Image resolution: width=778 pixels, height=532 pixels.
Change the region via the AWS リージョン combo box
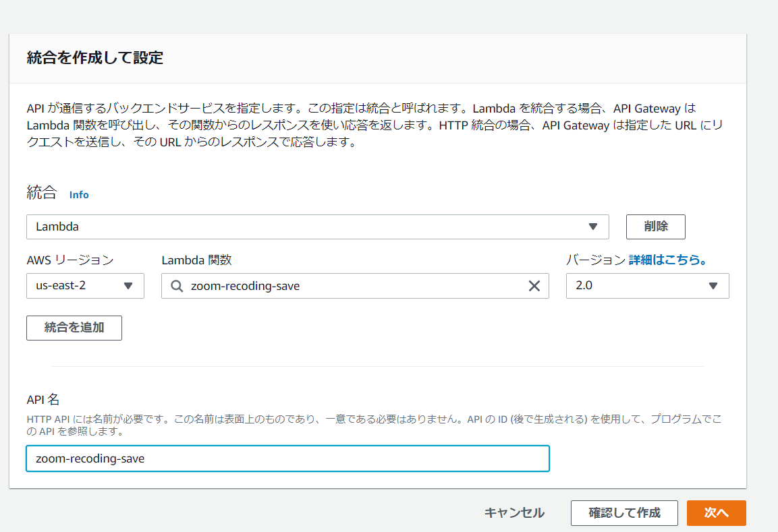[84, 286]
